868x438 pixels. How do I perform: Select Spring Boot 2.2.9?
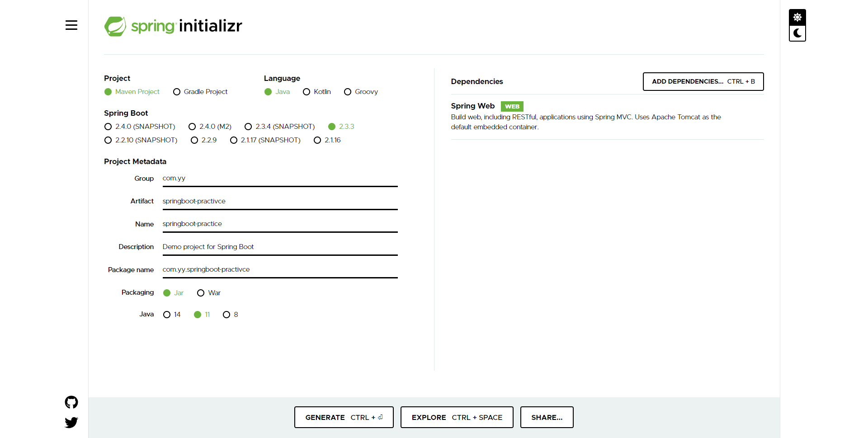point(204,140)
